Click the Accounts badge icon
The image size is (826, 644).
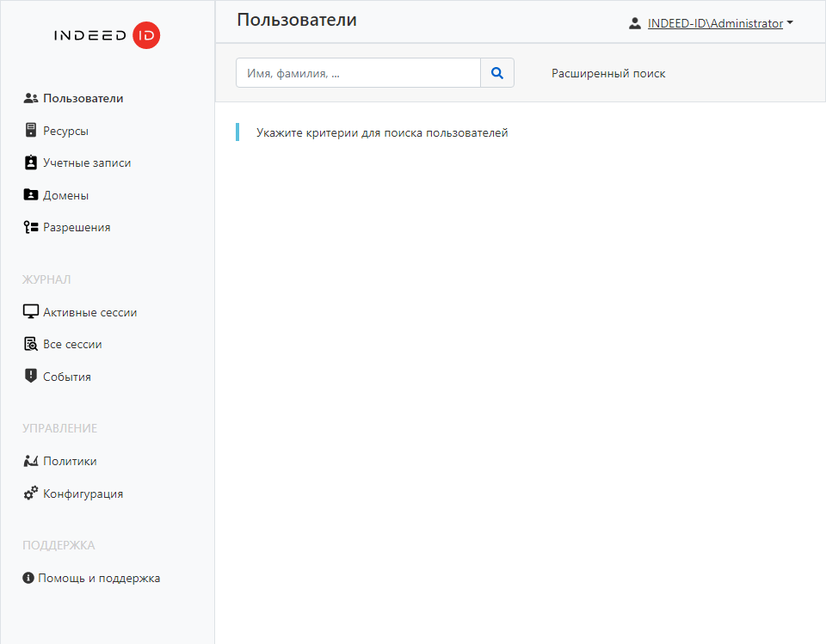[x=31, y=163]
